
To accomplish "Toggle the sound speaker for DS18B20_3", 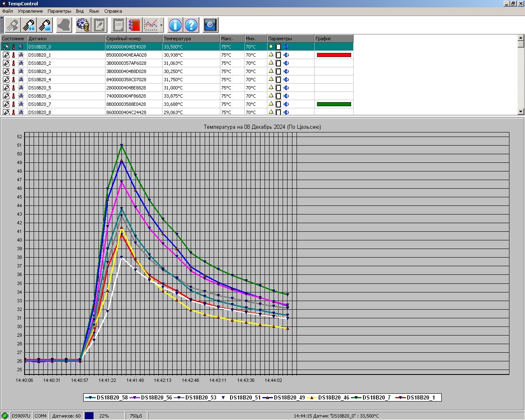I will point(286,71).
